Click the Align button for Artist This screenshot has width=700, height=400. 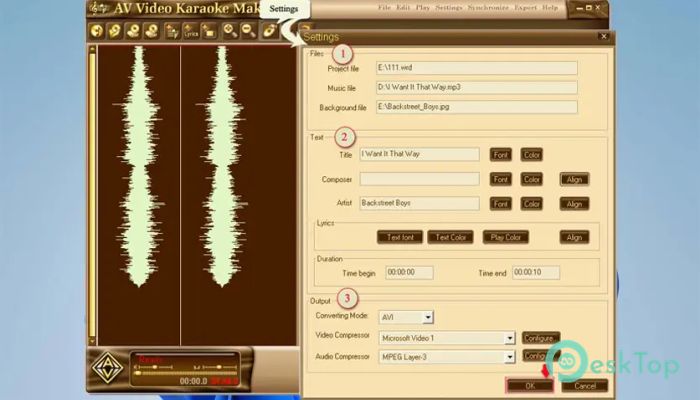pos(574,204)
